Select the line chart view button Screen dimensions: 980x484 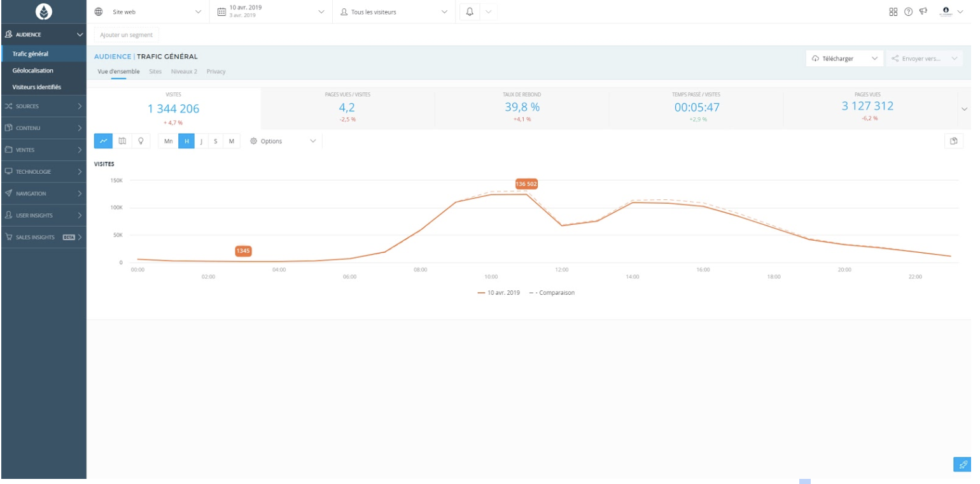(104, 141)
